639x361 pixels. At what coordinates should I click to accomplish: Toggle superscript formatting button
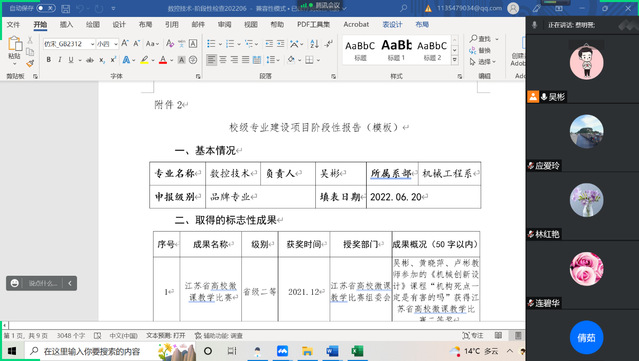(113, 60)
